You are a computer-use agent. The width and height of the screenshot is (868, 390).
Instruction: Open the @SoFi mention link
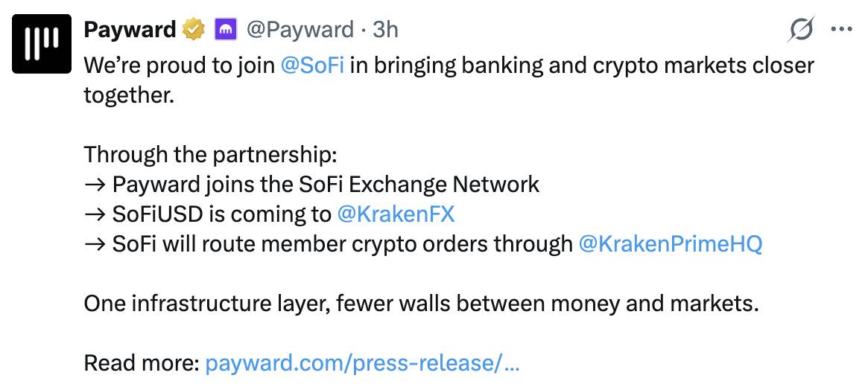[312, 65]
